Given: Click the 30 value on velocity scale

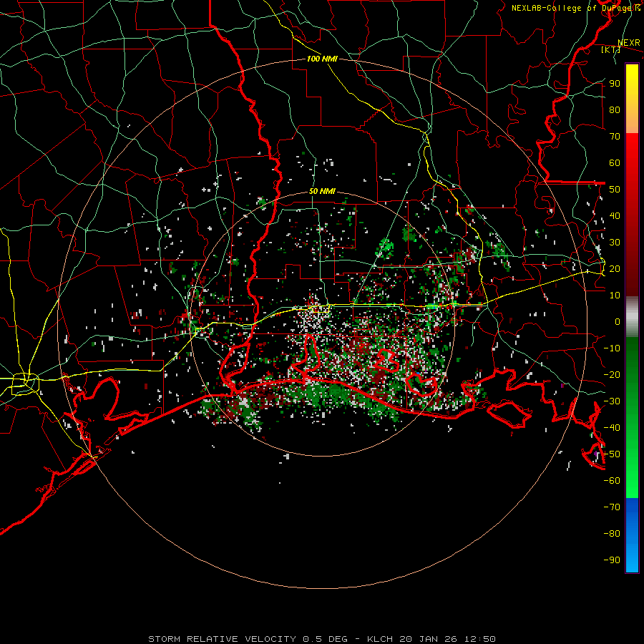Looking at the screenshot, I should [x=615, y=243].
